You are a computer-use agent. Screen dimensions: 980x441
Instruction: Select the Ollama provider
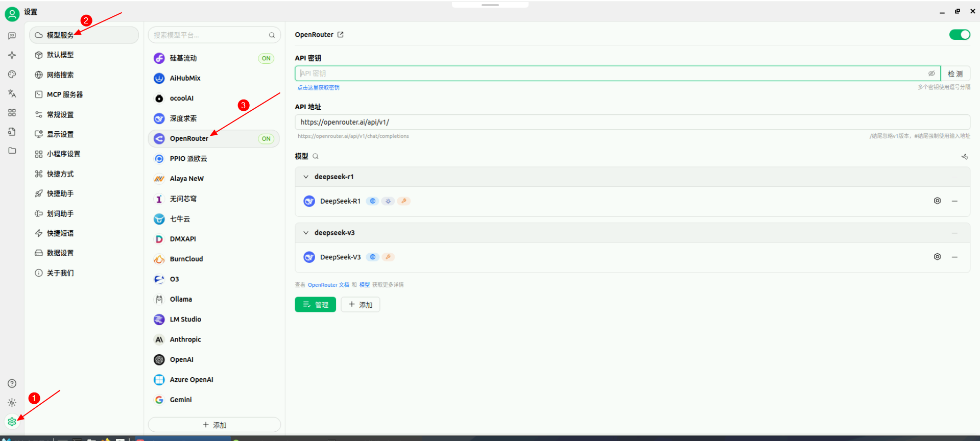[x=214, y=299]
